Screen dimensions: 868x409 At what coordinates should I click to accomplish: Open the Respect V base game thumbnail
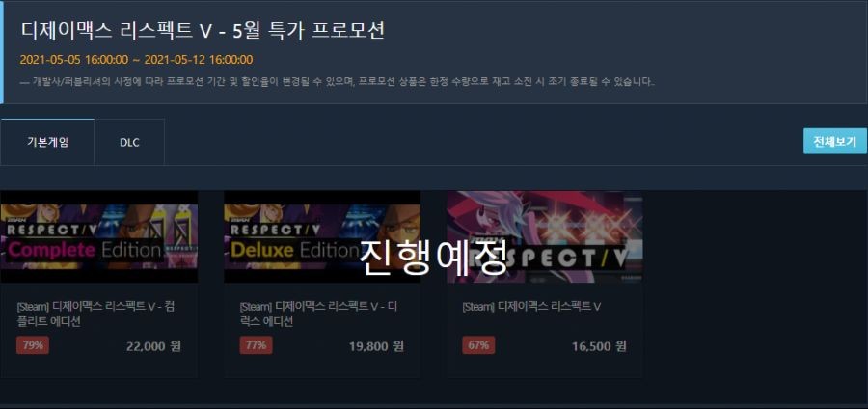click(545, 237)
